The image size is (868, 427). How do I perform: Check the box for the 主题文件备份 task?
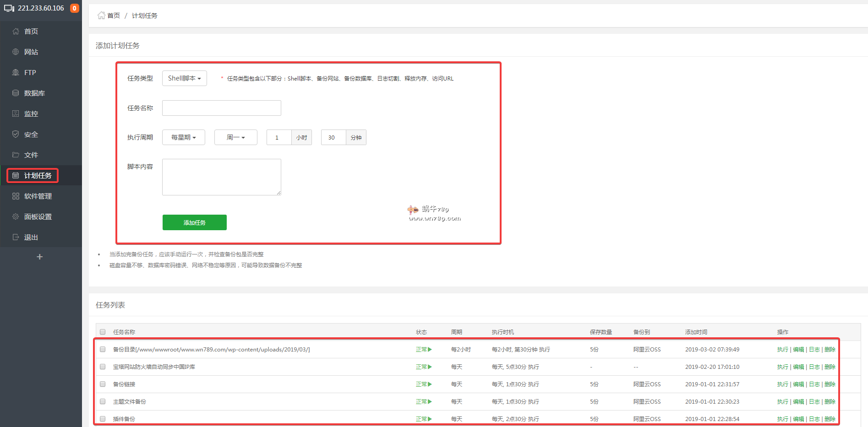[103, 402]
